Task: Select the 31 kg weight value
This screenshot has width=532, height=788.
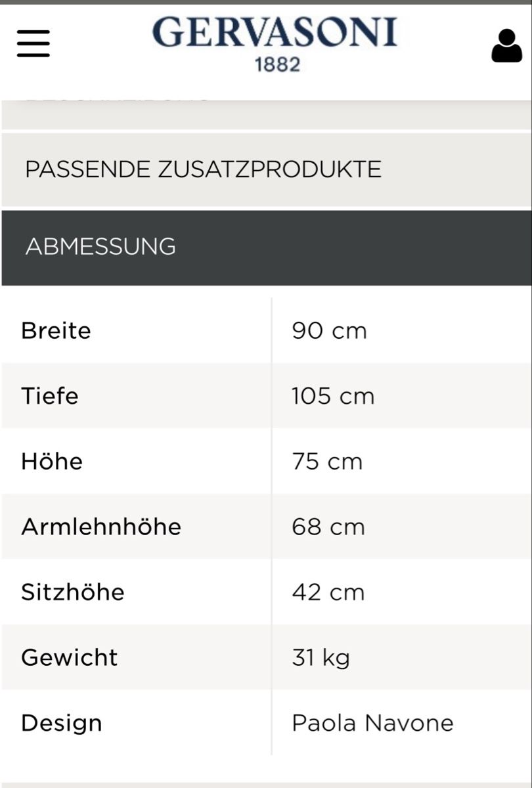Action: point(321,657)
